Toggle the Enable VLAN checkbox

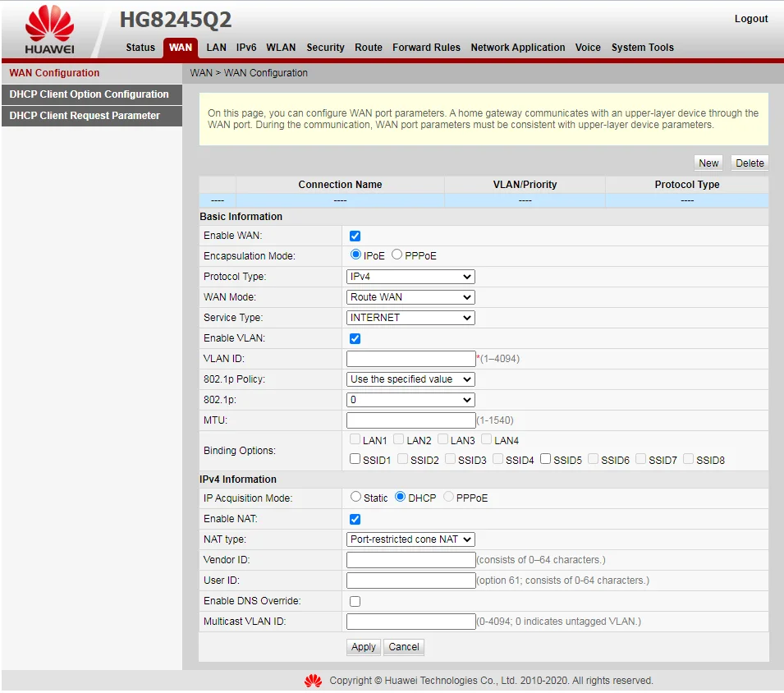coord(355,339)
